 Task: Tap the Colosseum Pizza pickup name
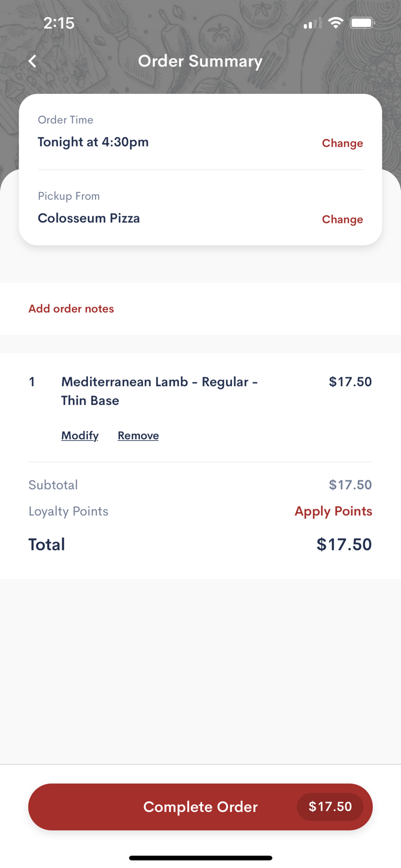[89, 218]
